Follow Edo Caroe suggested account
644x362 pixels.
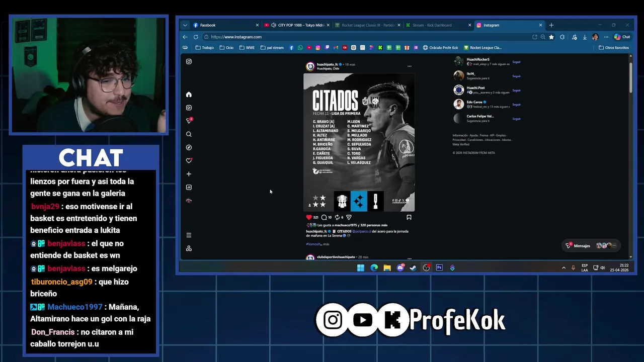coord(516,105)
